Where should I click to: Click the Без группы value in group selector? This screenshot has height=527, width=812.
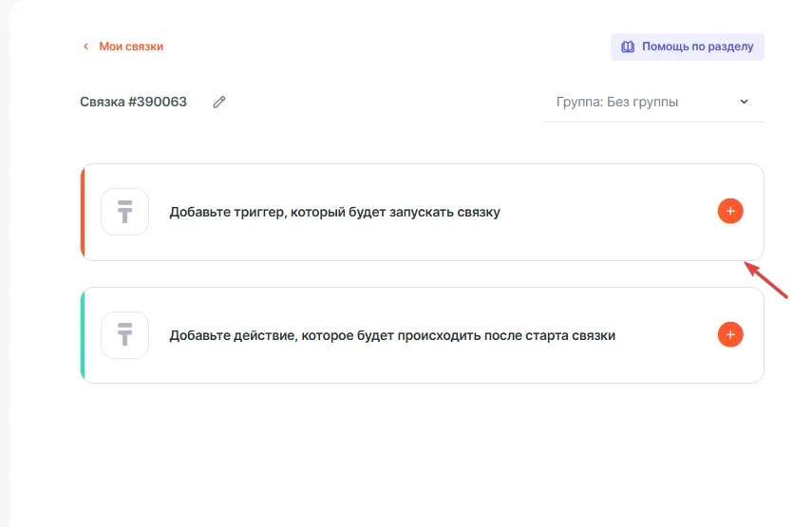click(x=645, y=103)
